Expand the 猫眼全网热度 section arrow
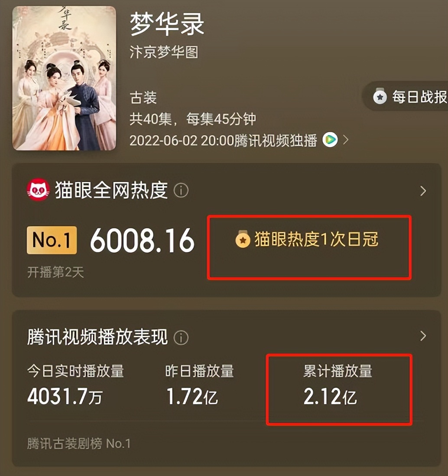This screenshot has width=448, height=476. point(423,191)
